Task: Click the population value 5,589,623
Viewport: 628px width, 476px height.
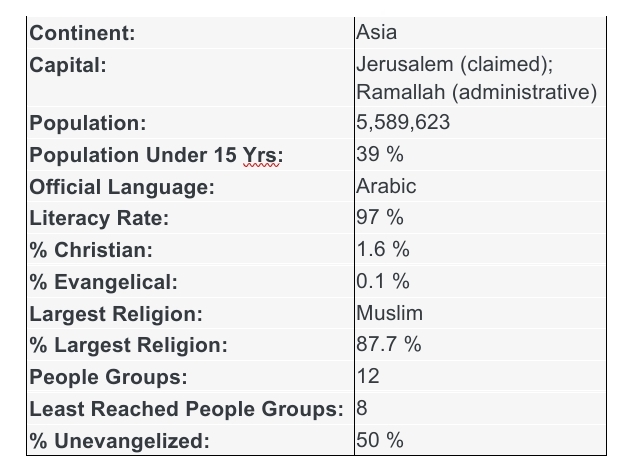Action: coord(403,123)
